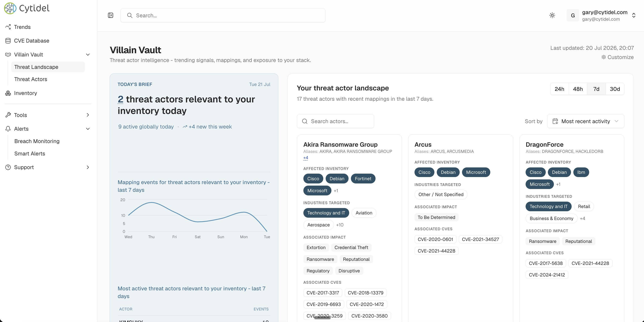Open the Threat Landscape page
Screen dimensions: 644x322
coord(48,67)
